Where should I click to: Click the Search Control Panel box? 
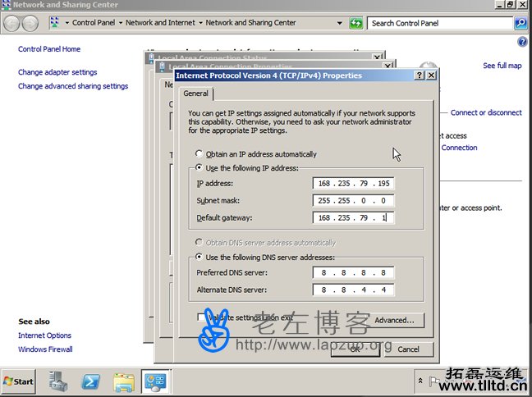point(440,24)
